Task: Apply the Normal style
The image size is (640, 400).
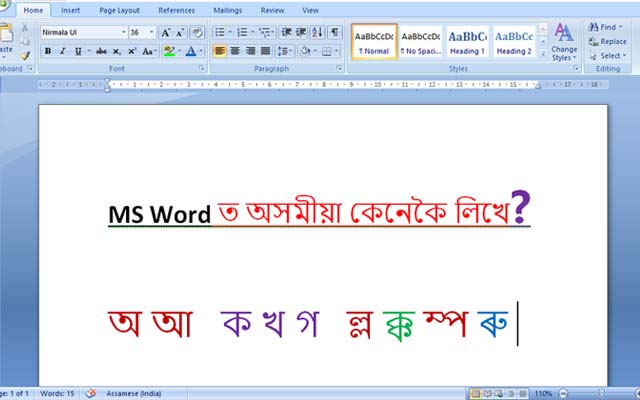Action: point(374,42)
